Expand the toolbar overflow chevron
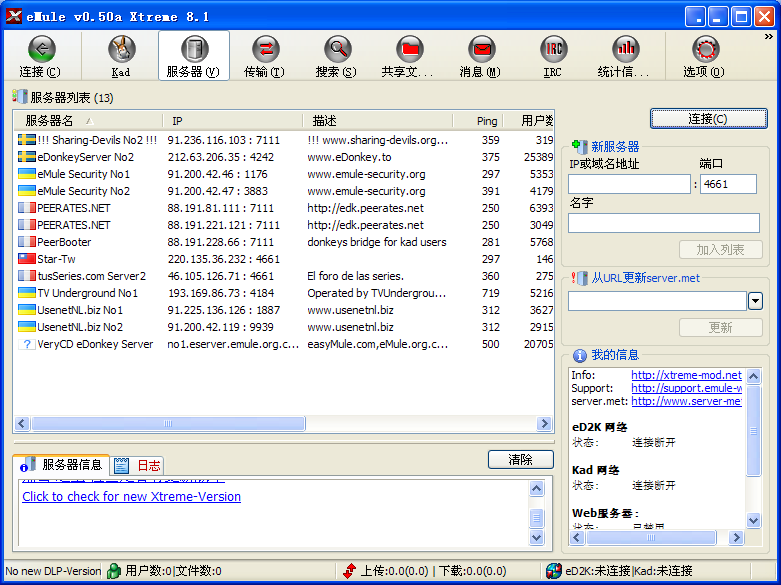 769,36
